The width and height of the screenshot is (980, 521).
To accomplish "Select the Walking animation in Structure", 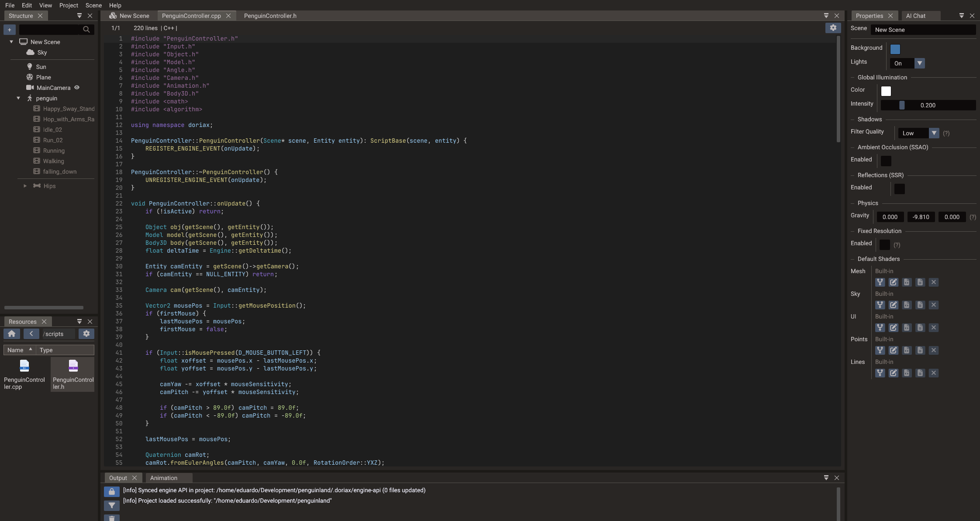I will click(x=54, y=161).
